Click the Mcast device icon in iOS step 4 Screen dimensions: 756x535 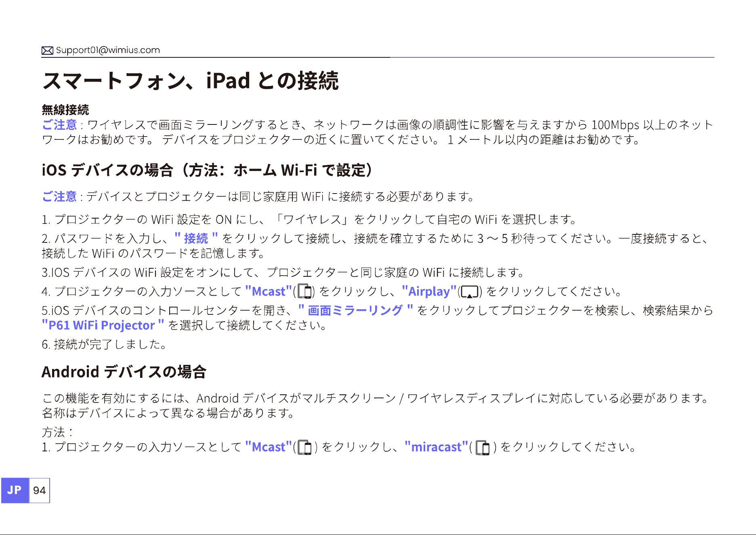coord(305,291)
